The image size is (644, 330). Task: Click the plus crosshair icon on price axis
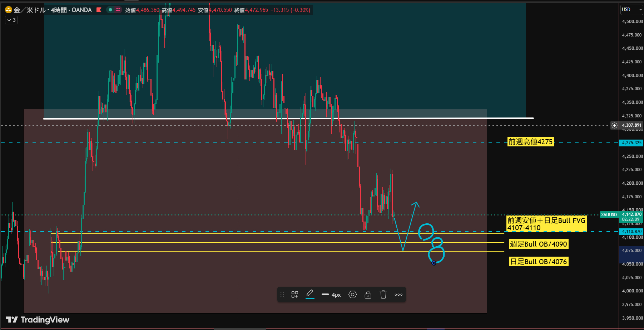614,125
